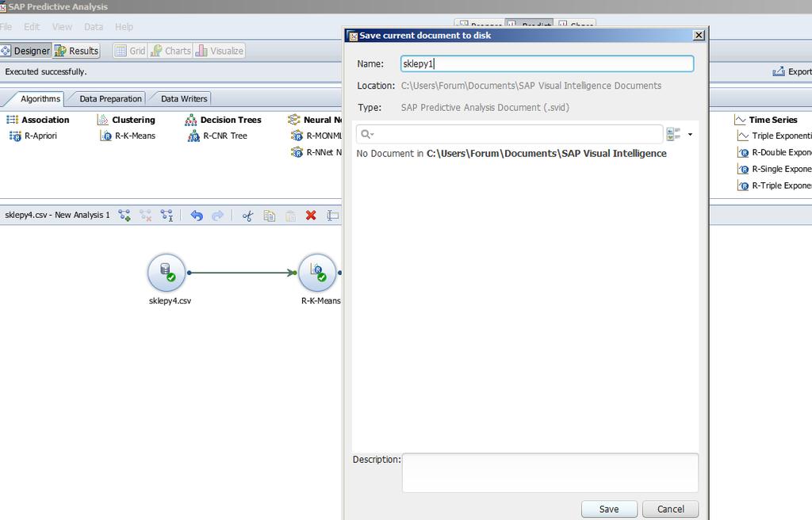Click the Clustering category heading

point(133,120)
